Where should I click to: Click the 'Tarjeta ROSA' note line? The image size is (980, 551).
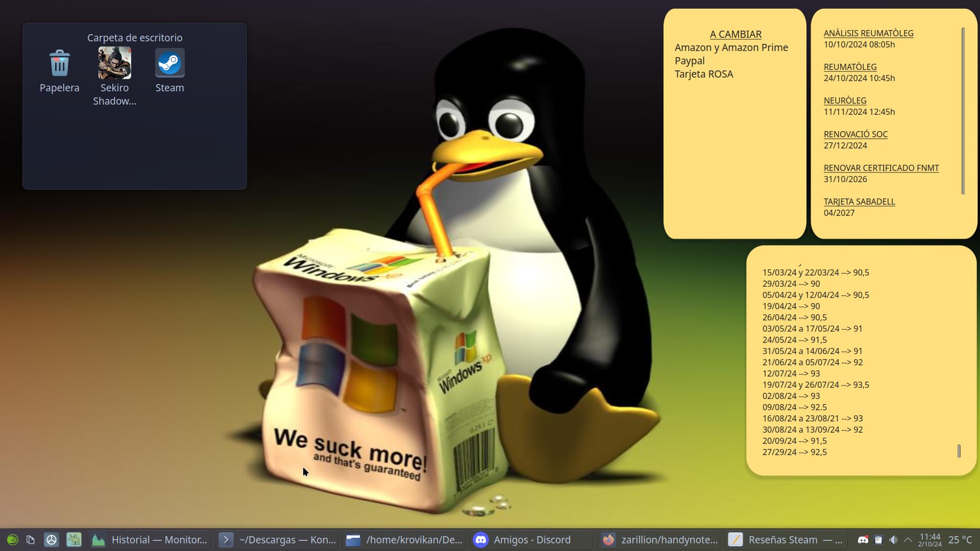704,74
